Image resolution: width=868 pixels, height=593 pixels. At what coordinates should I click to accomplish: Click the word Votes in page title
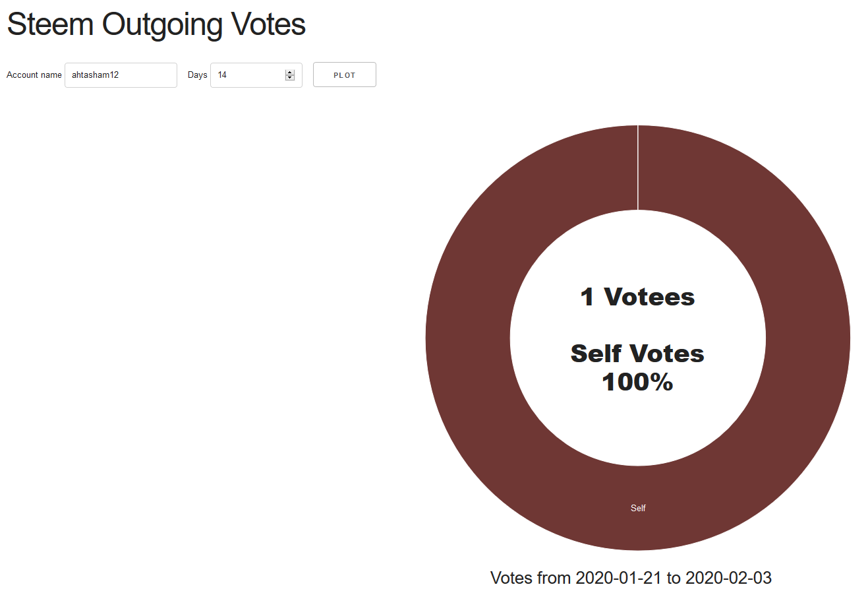point(268,24)
